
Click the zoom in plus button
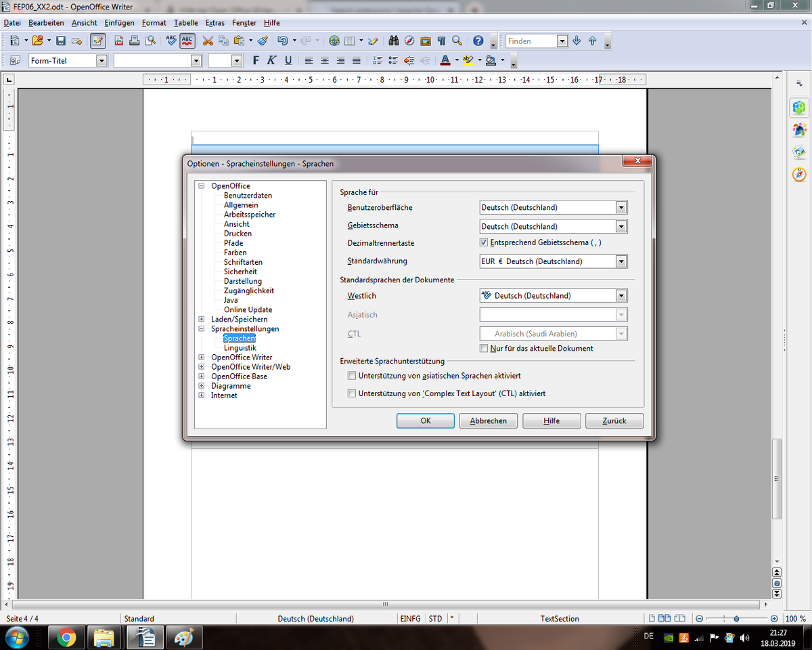pyautogui.click(x=774, y=619)
